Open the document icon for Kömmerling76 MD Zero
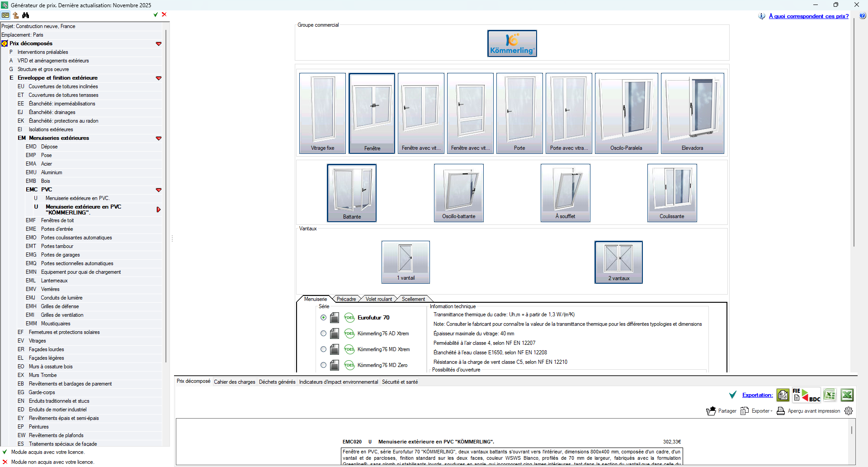 point(335,365)
